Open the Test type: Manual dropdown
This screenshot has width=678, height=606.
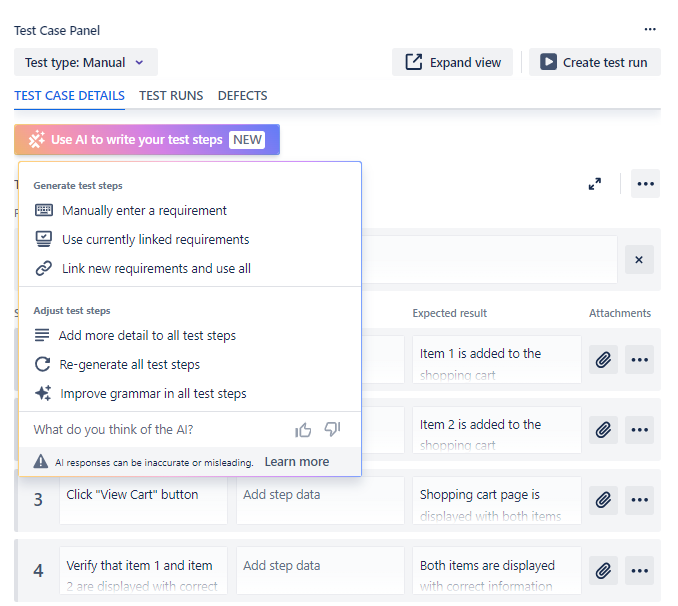pyautogui.click(x=85, y=62)
